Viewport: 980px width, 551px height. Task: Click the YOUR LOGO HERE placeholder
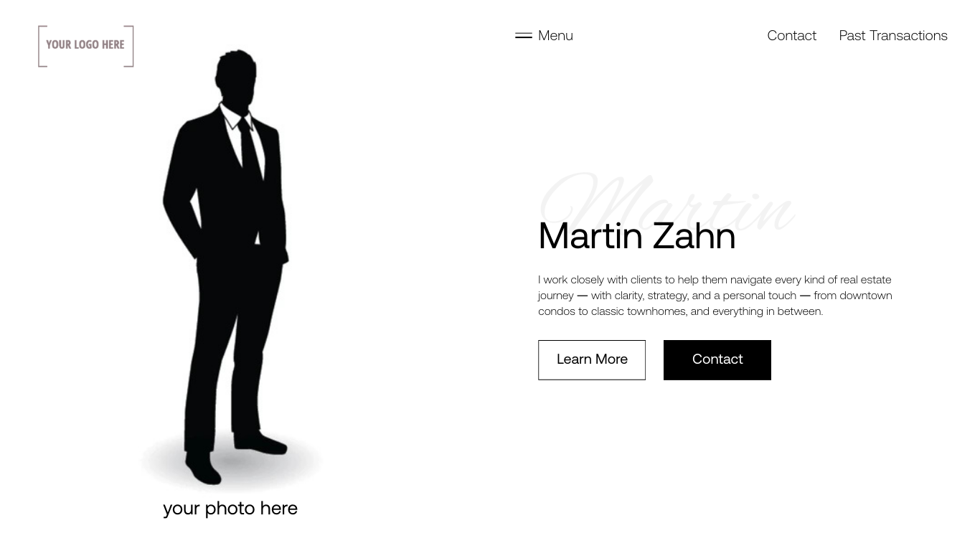(x=86, y=46)
